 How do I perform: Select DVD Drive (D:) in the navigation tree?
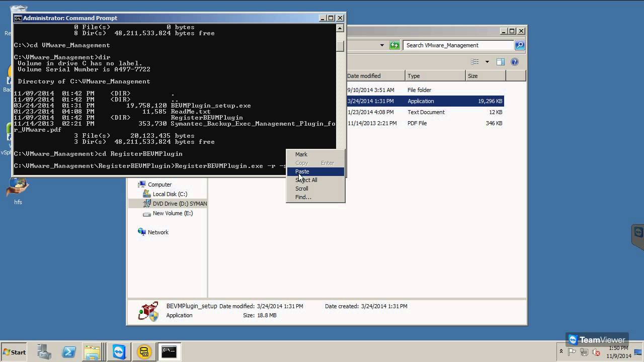[180, 204]
